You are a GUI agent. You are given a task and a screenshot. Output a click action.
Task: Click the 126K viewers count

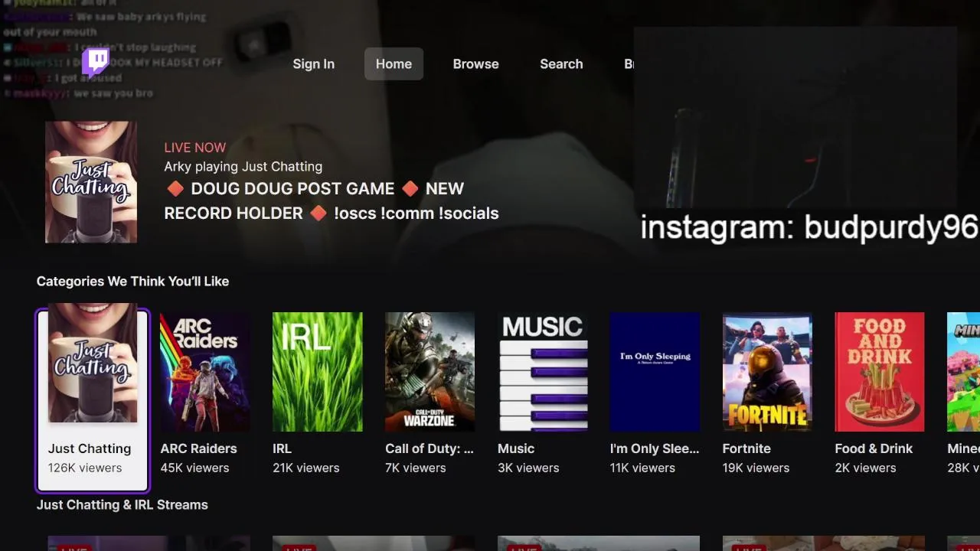(85, 468)
